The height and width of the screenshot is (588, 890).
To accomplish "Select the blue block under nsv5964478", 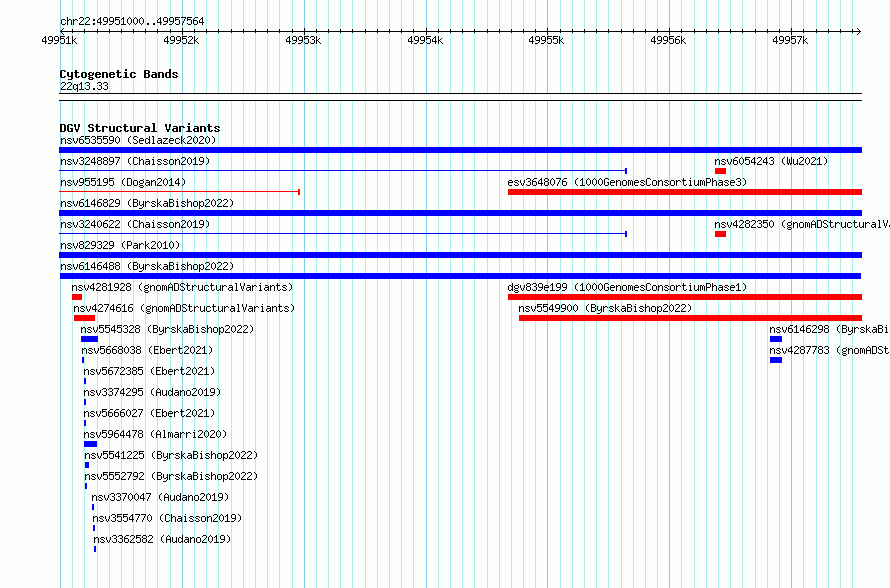I will [90, 444].
